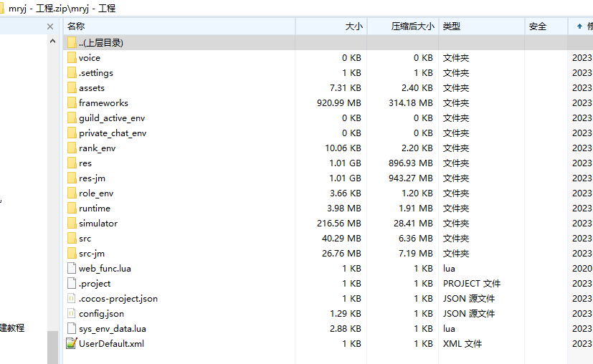Screen dimensions: 593x364
Task: Sort by the 大小 size column
Action: [354, 27]
